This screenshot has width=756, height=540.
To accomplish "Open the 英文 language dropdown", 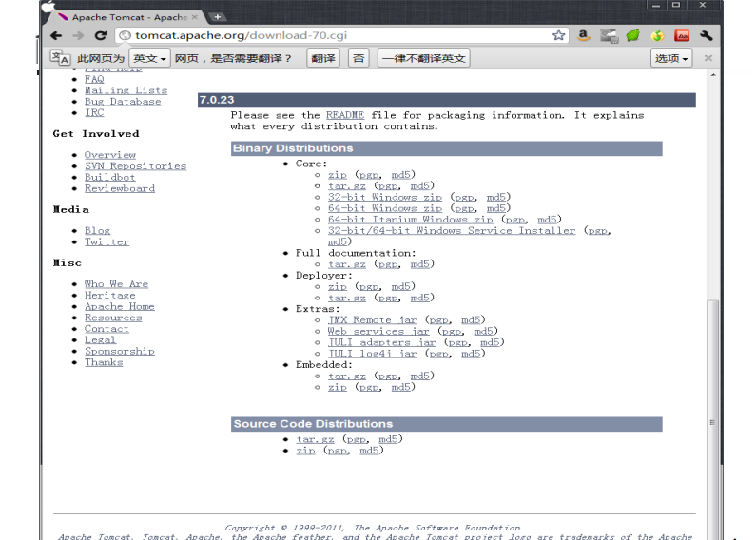I will [x=149, y=58].
